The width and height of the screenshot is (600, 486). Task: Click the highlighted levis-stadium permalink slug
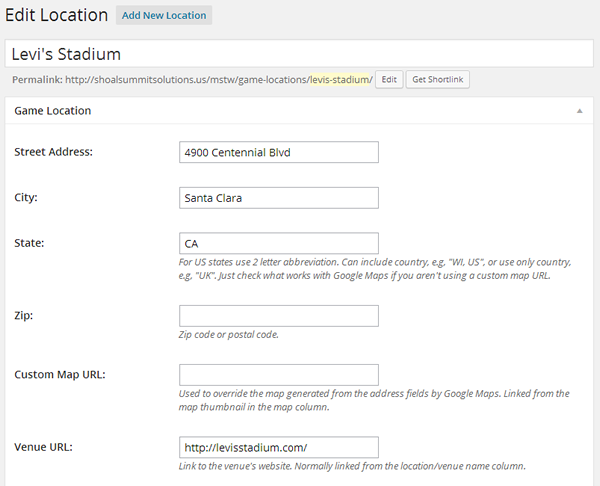pos(339,80)
